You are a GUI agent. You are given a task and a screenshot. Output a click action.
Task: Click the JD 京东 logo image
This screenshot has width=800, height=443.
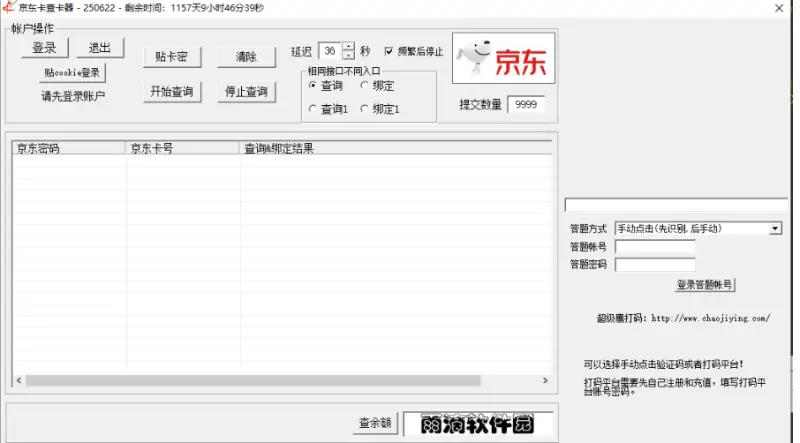tap(504, 58)
